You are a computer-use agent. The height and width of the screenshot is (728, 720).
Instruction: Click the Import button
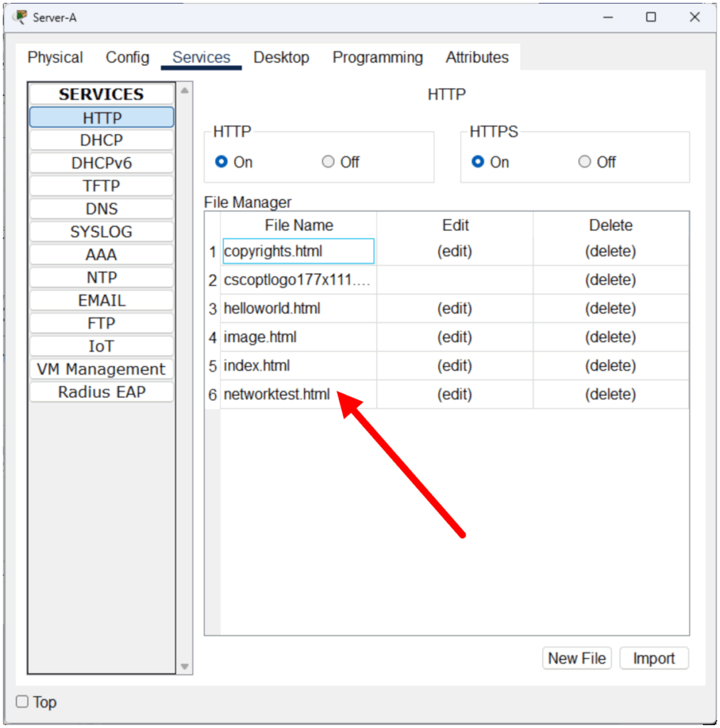coord(653,658)
